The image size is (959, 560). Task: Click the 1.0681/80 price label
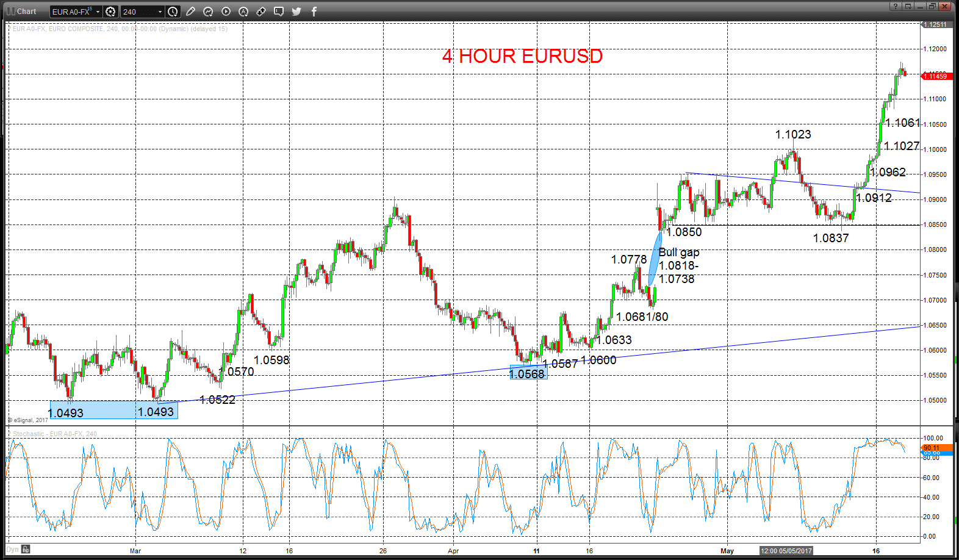click(x=642, y=317)
